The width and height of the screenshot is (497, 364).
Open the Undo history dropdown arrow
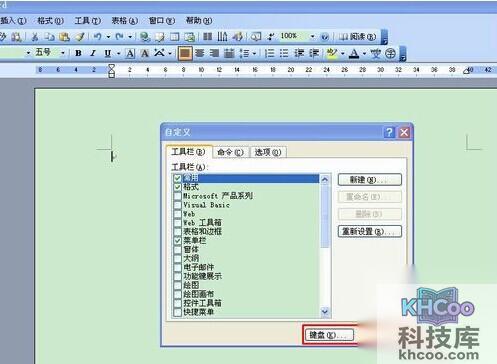coord(108,37)
